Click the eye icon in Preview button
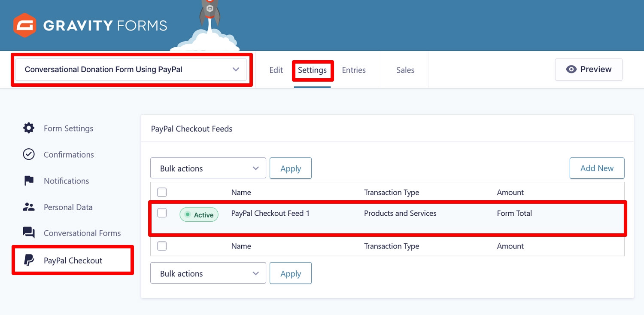The width and height of the screenshot is (644, 315). click(x=571, y=69)
